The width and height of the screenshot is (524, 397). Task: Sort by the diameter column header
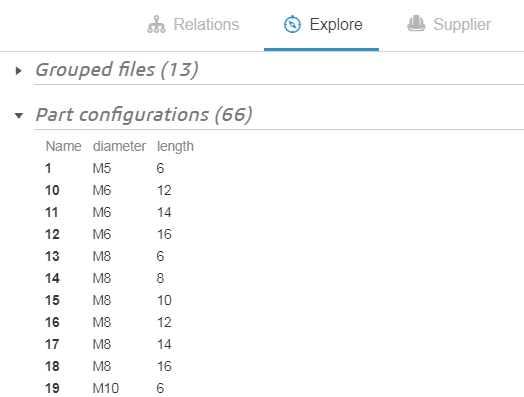click(119, 146)
